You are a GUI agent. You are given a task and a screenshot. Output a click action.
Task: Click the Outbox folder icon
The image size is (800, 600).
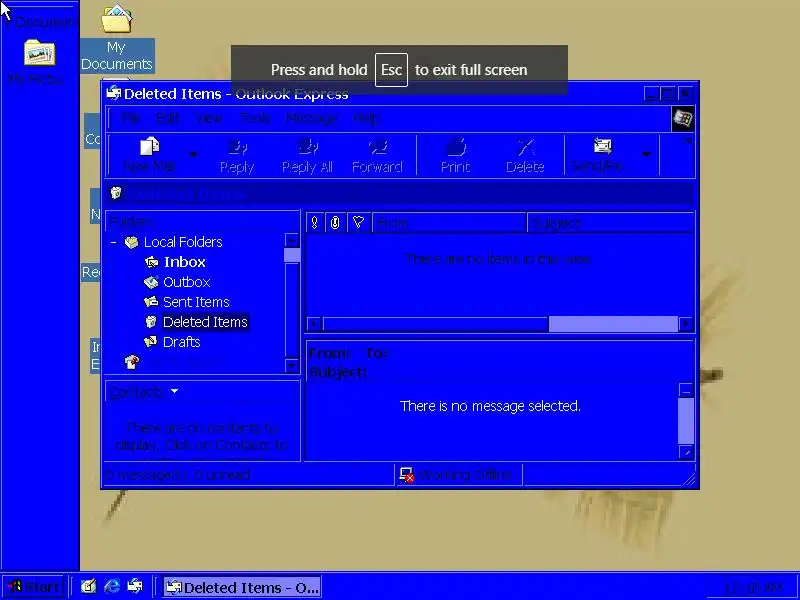[152, 282]
